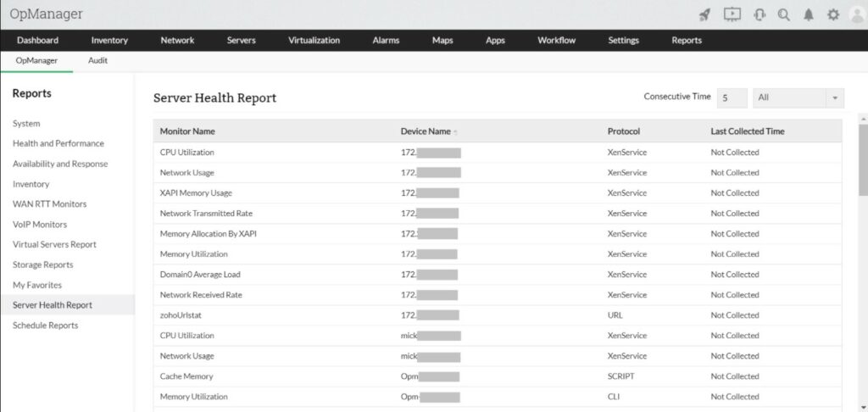Sort by Protocol column header
The image size is (868, 412).
[x=624, y=131]
